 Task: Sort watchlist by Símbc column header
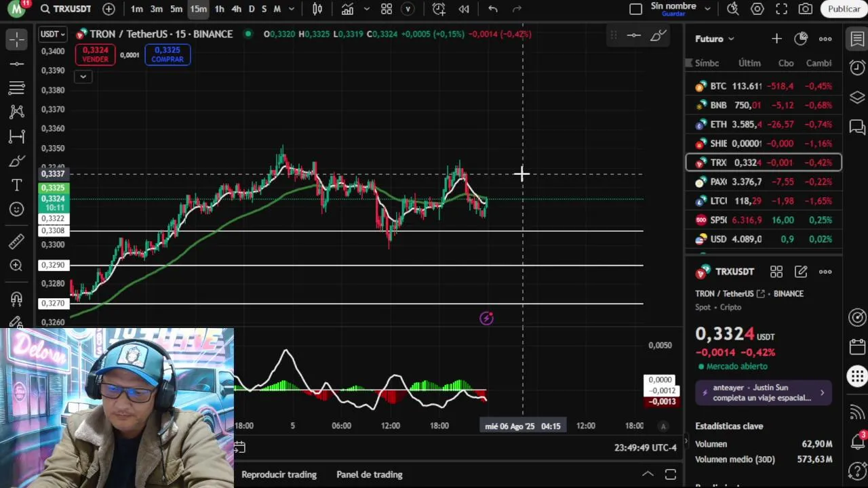tap(707, 63)
